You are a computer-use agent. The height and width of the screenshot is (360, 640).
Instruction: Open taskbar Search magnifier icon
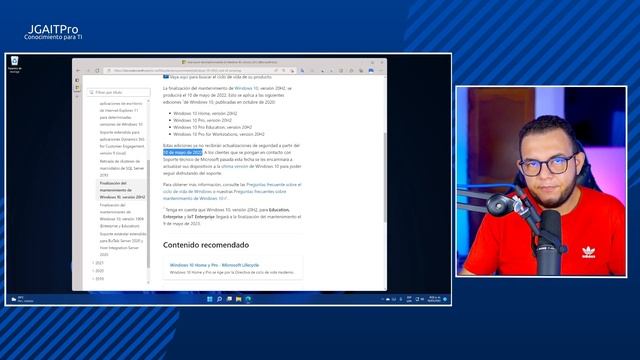pos(219,299)
